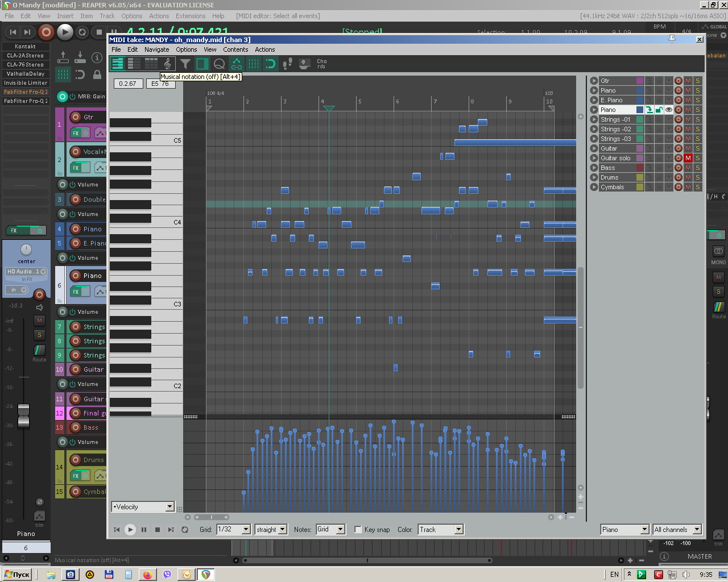Click the EN language indicator in tray

614,575
